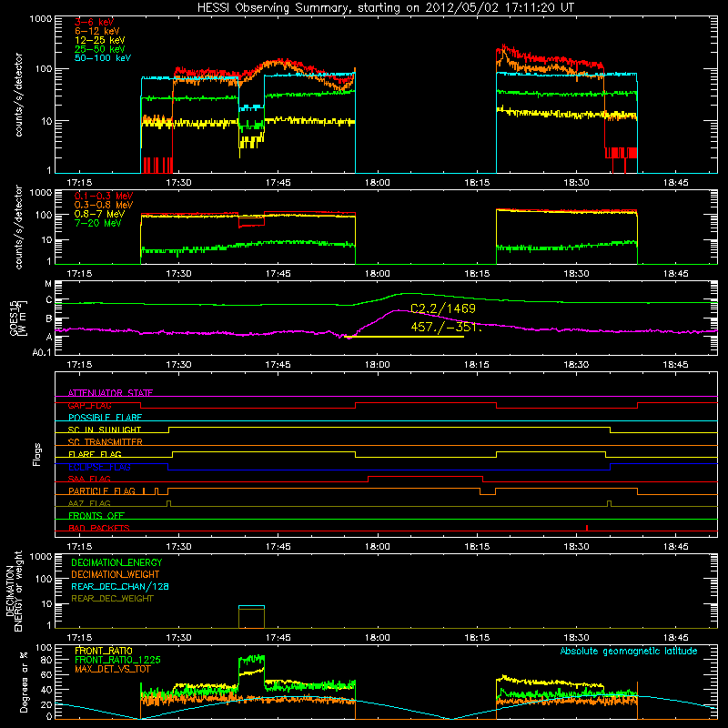728x728 pixels.
Task: Click the Flags axis label
Action: pyautogui.click(x=37, y=454)
